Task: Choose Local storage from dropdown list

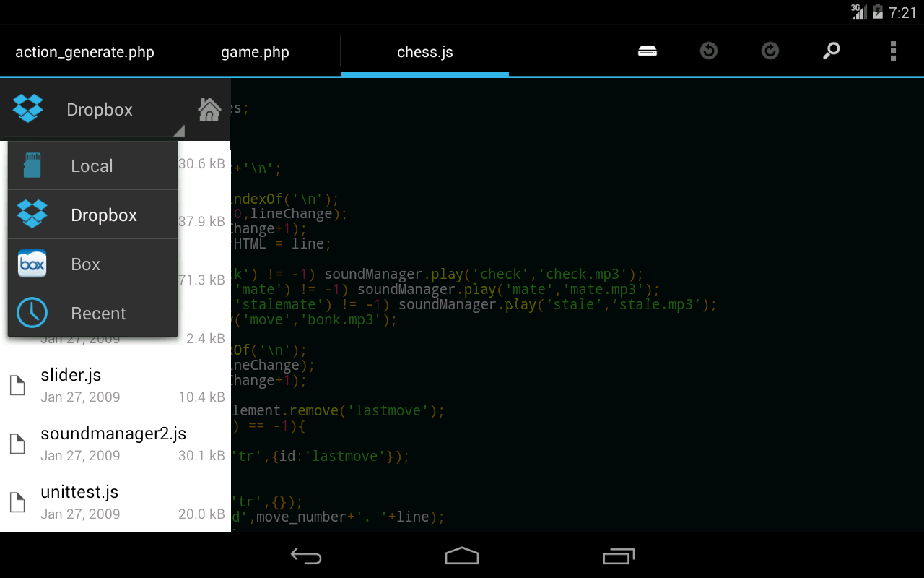Action: point(92,165)
